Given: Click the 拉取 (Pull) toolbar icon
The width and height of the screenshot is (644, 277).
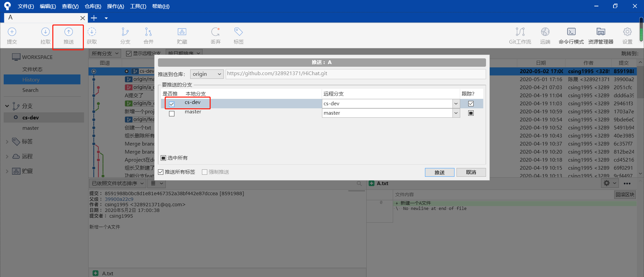Looking at the screenshot, I should 45,32.
